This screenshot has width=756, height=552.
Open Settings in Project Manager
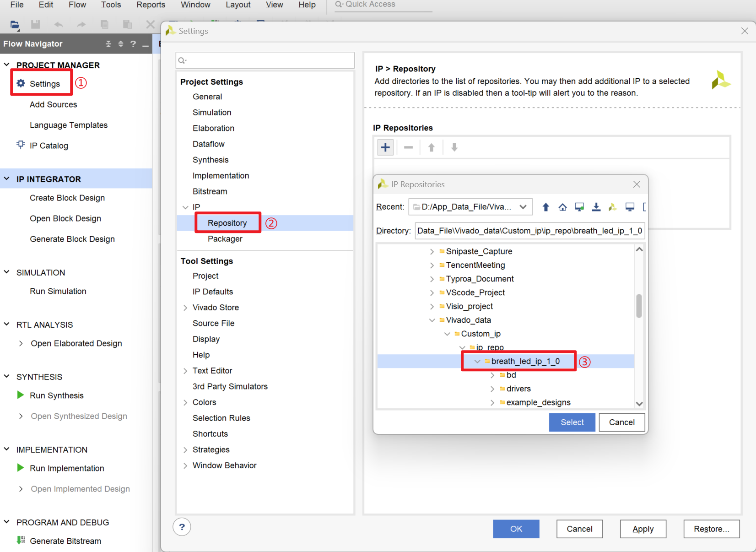(x=44, y=84)
